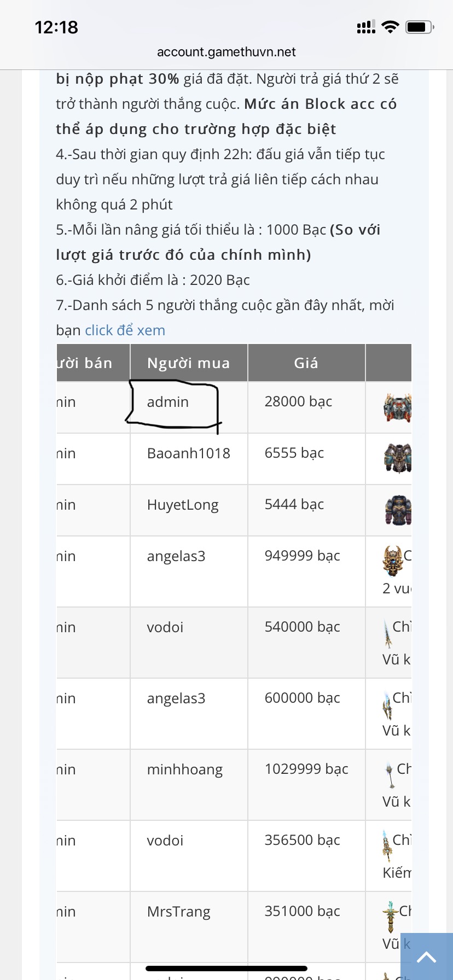Select buyer name Baoanh1018
The height and width of the screenshot is (980, 453).
tap(188, 453)
